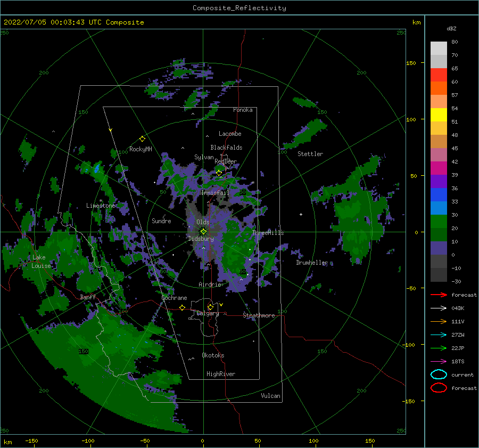Click the red swatch between 65 and 60 dBZ
This screenshot has height=448, width=479.
pos(439,75)
